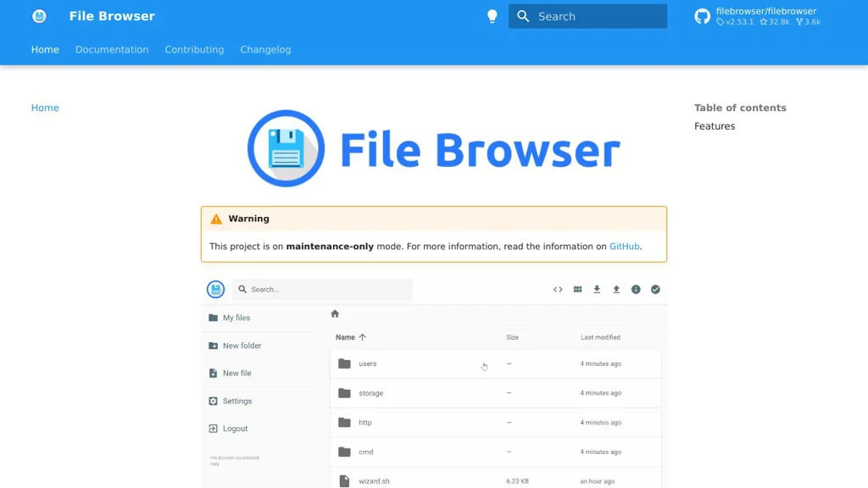Click the home breadcrumb icon
This screenshot has width=868, height=488.
point(335,313)
